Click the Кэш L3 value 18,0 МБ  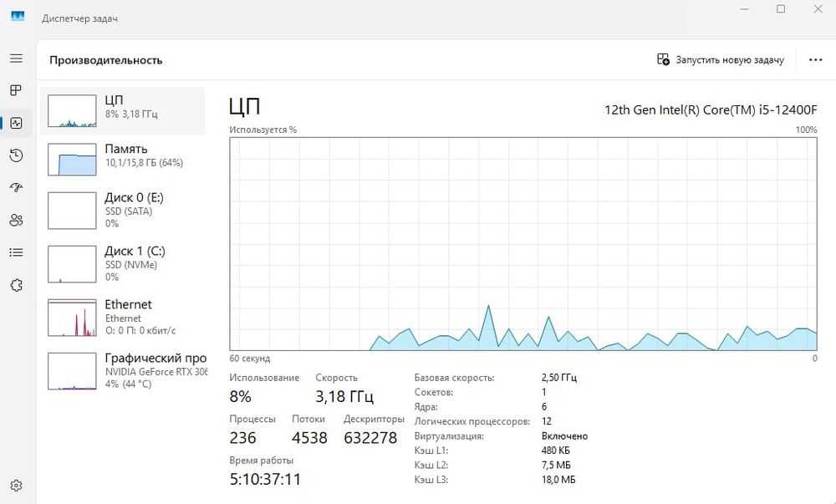click(558, 480)
